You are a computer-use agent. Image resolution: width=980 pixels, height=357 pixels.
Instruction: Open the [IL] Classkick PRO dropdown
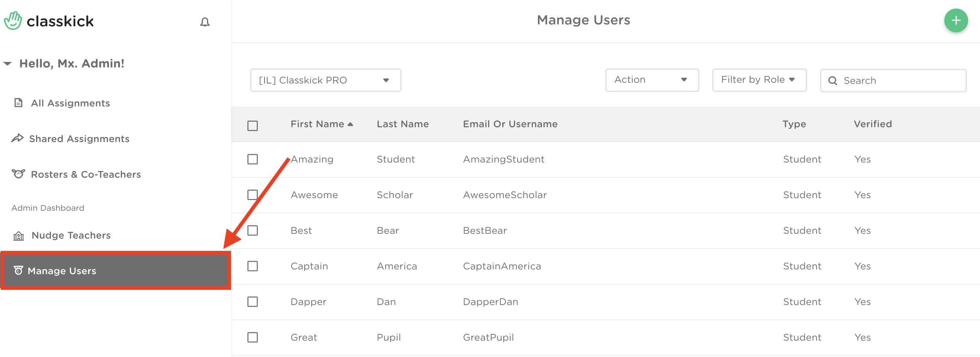[325, 80]
